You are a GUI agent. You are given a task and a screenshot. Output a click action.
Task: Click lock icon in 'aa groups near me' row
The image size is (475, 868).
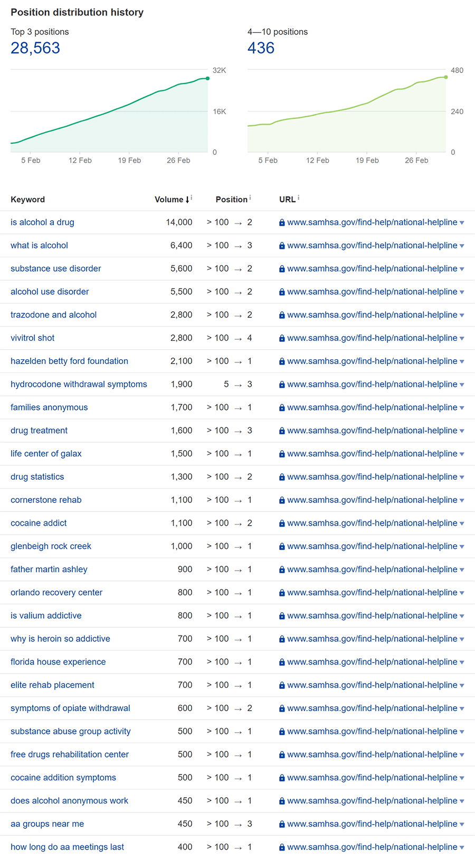282,825
